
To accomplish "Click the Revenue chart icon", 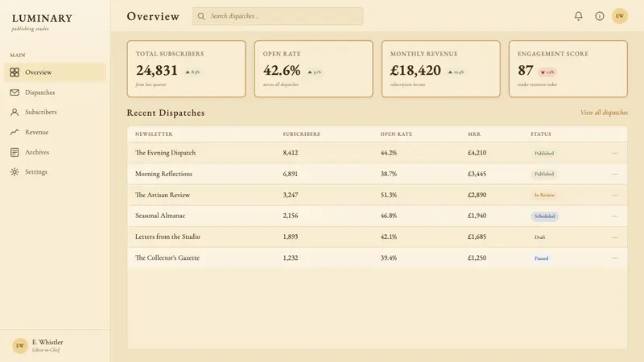I will coord(14,132).
